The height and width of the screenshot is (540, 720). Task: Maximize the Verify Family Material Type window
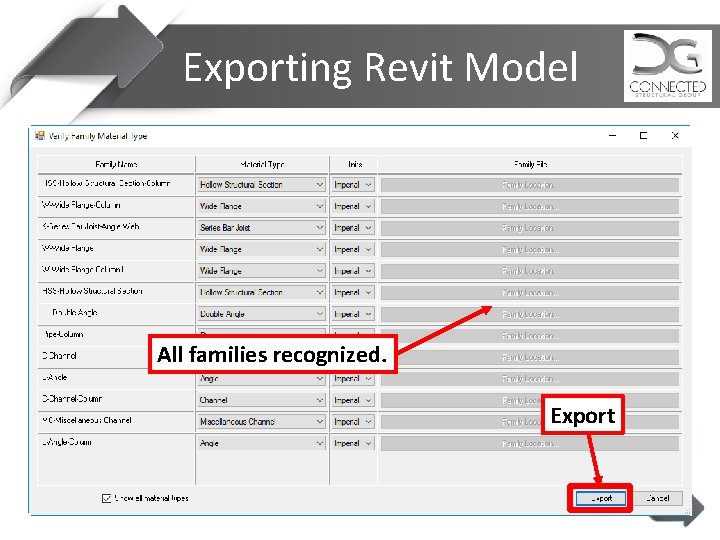[643, 135]
